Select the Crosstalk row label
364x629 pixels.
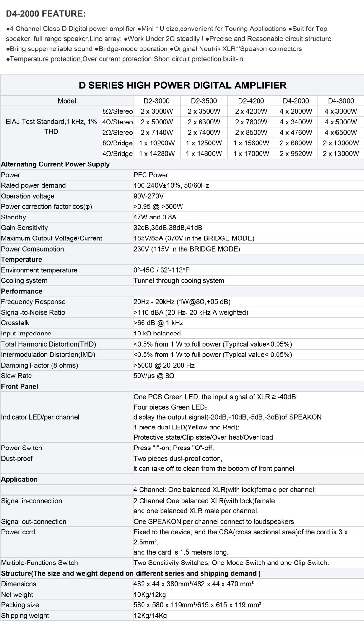(15, 323)
